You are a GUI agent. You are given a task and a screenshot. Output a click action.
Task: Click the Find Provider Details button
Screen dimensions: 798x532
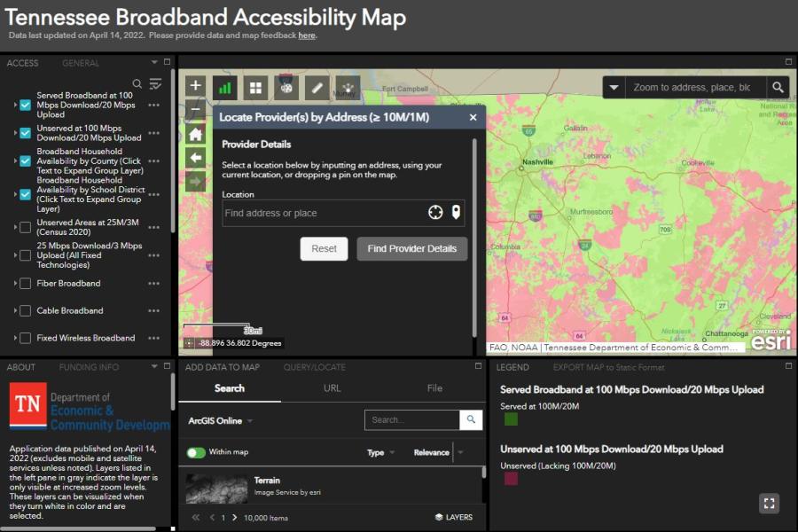(411, 248)
